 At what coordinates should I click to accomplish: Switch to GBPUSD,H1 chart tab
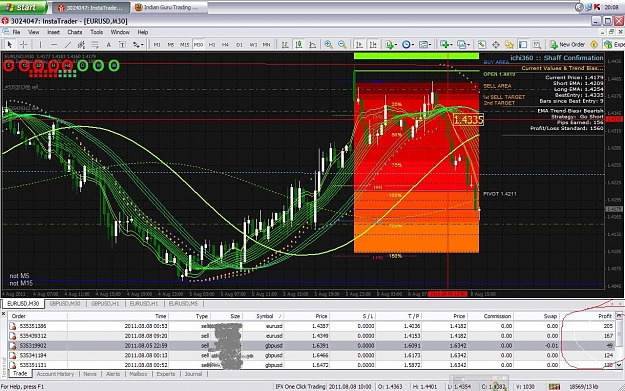tap(105, 304)
